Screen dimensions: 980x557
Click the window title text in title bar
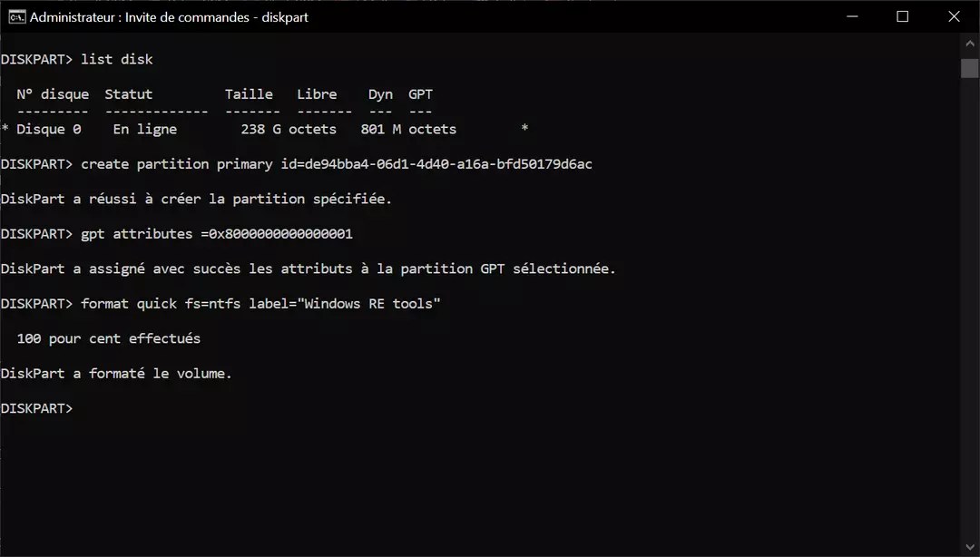point(169,17)
